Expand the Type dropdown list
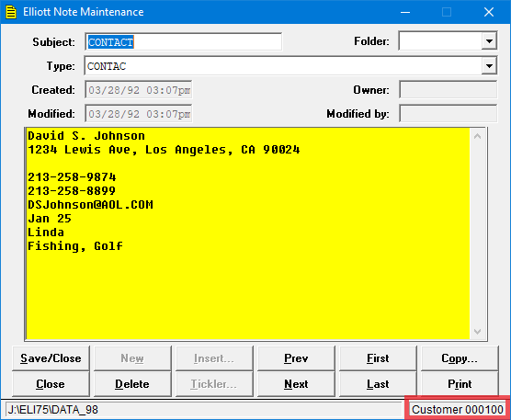 tap(489, 66)
